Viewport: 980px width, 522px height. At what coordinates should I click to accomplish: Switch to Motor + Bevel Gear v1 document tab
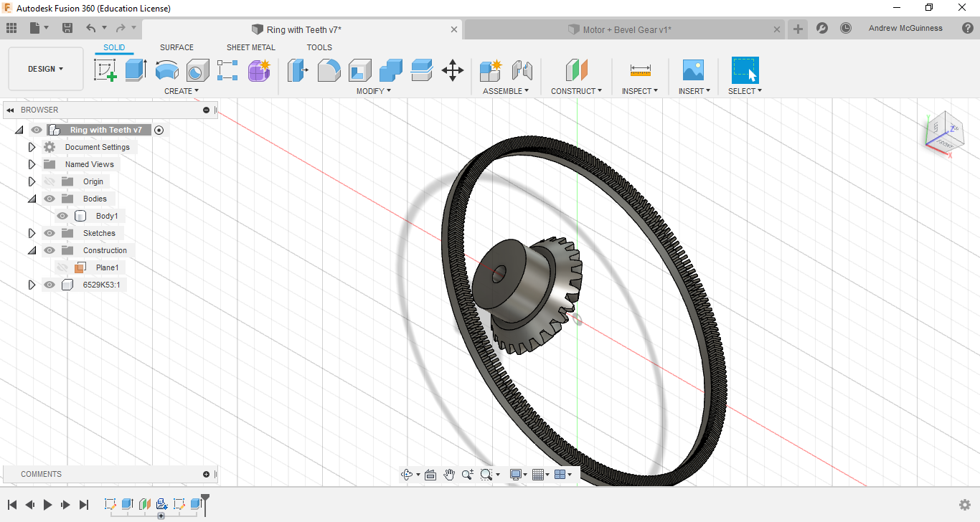(621, 29)
